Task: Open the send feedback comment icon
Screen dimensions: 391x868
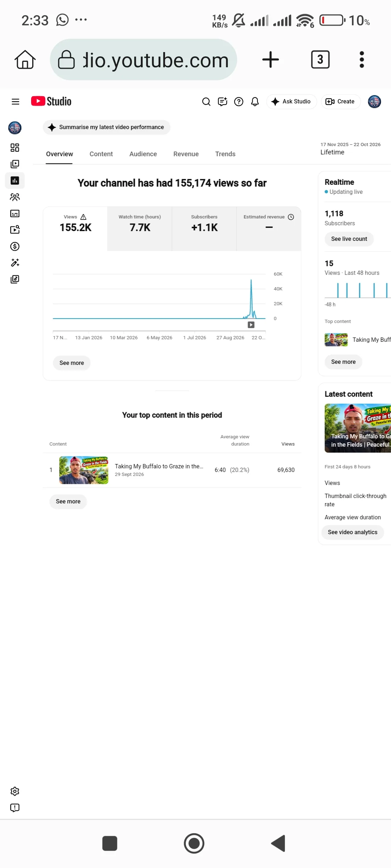Action: point(222,102)
